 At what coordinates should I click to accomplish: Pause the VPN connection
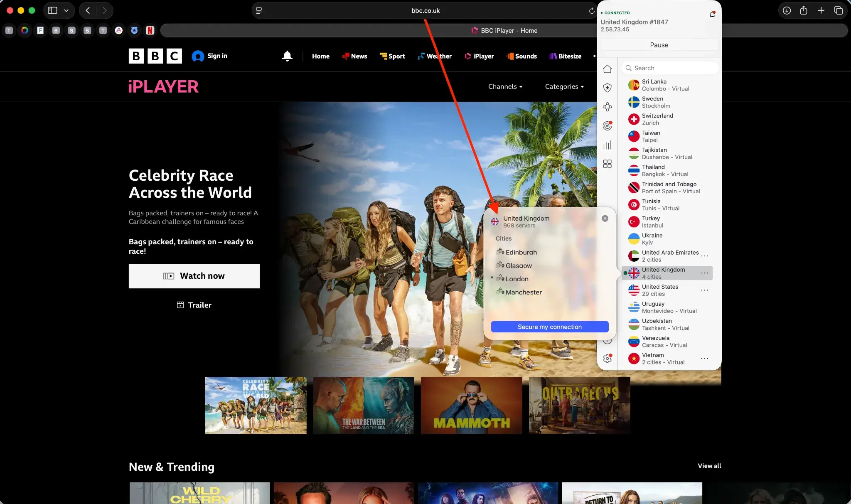pyautogui.click(x=658, y=45)
